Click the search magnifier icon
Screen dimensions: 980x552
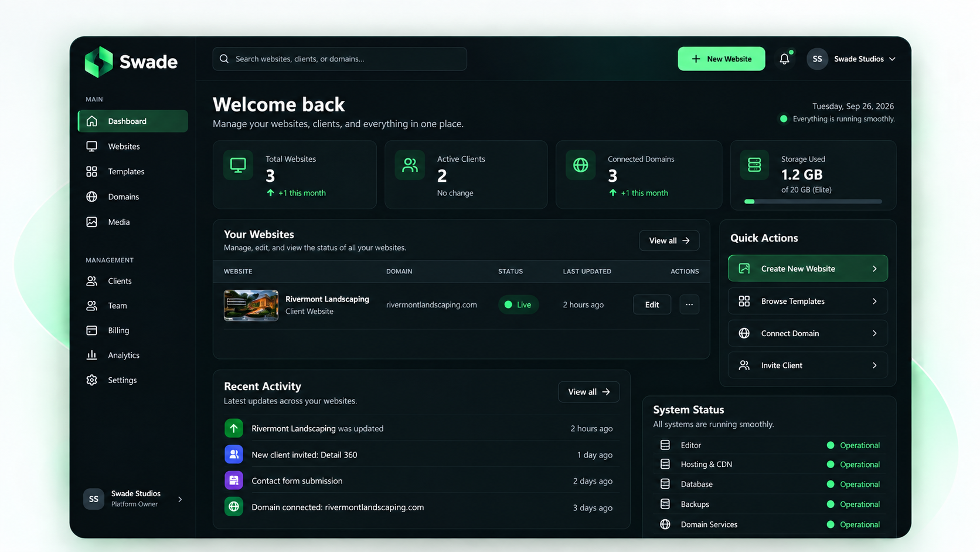click(224, 59)
